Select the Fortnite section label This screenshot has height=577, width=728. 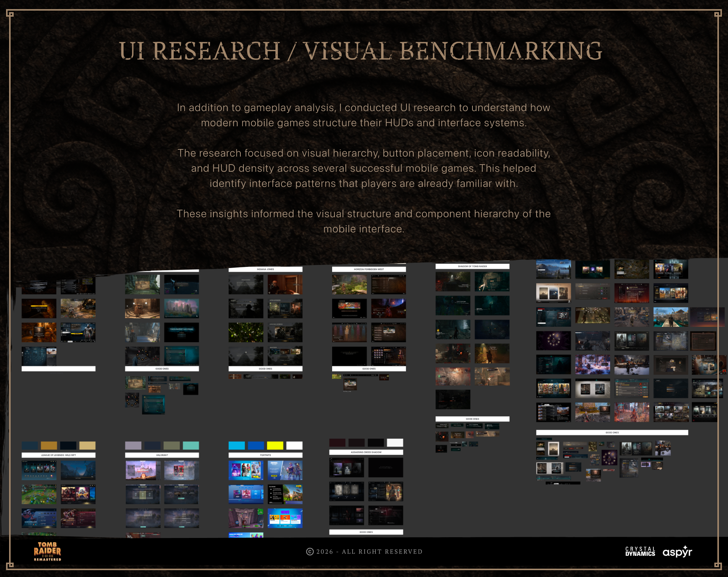pyautogui.click(x=265, y=455)
